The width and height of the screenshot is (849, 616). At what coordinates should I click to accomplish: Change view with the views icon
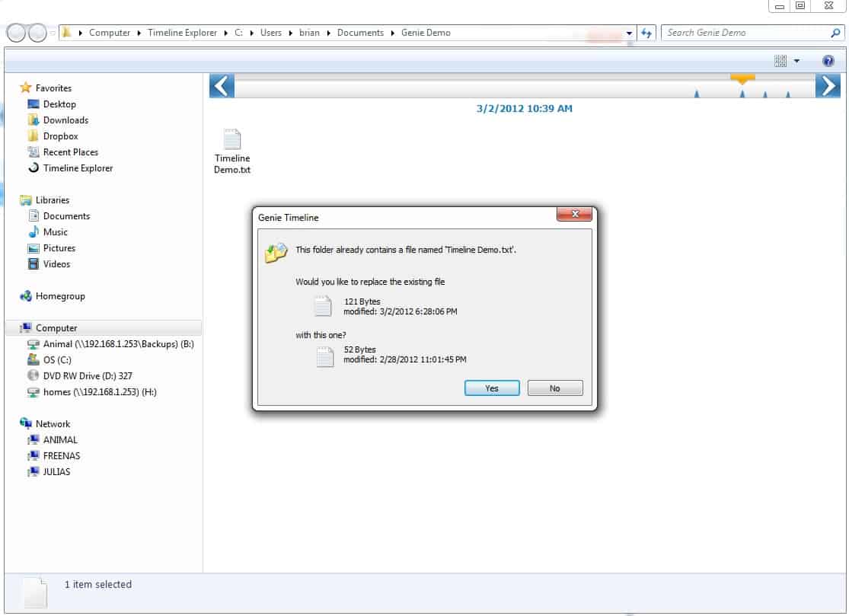click(780, 61)
